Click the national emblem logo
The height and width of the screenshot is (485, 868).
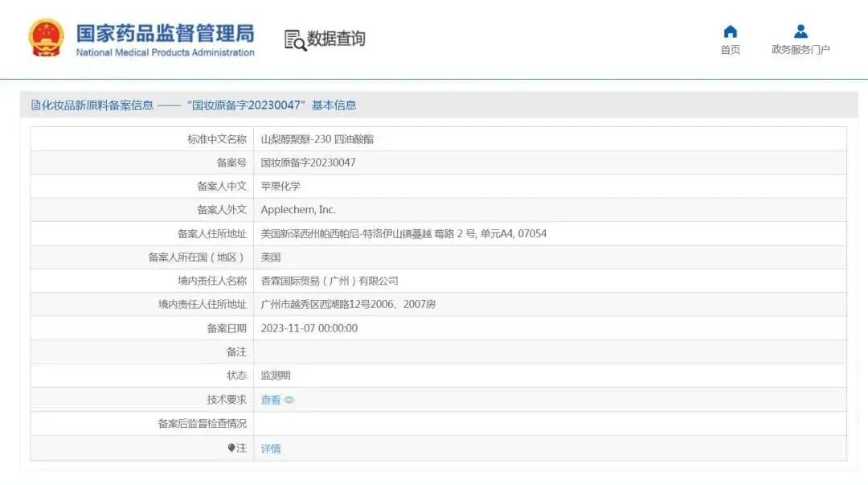[x=47, y=39]
